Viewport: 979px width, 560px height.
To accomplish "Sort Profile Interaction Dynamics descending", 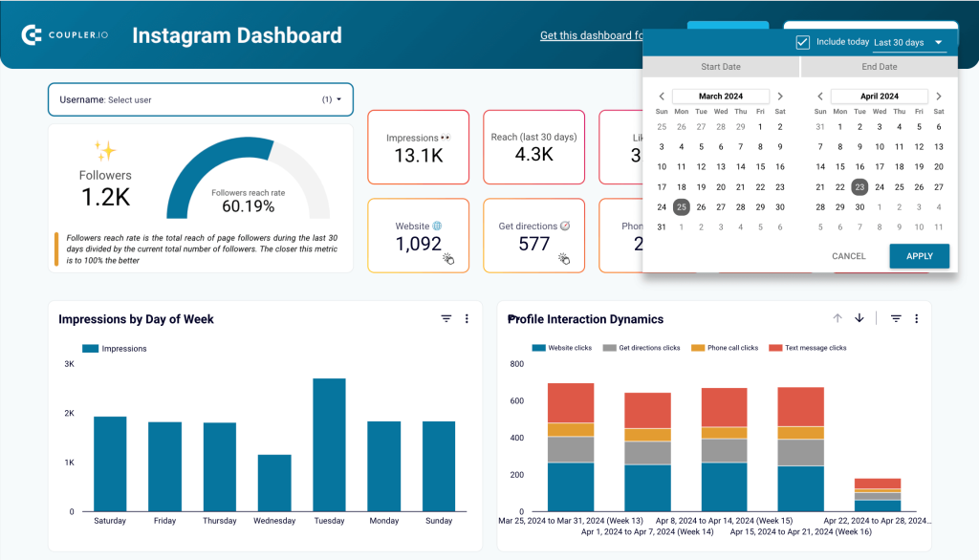I will 859,318.
